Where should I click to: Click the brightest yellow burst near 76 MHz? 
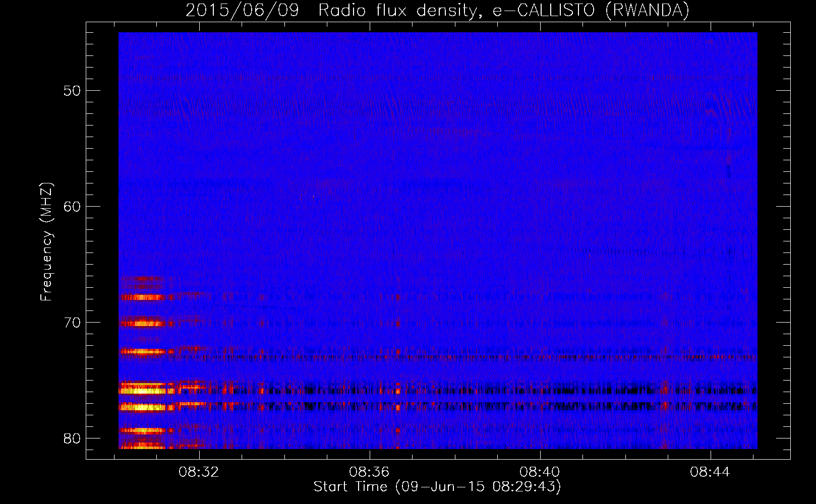(142, 391)
